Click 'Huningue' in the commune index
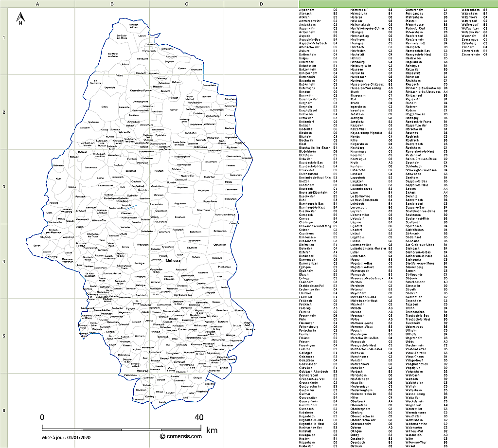 (357, 81)
